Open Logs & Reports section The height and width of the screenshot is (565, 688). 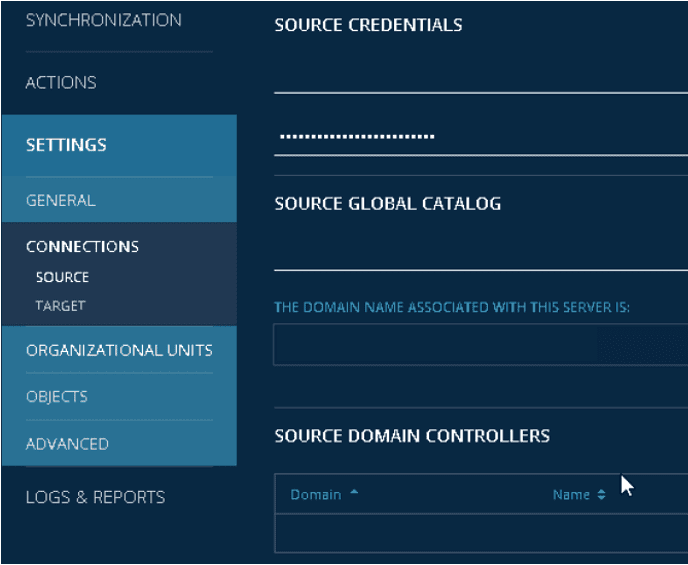coord(95,497)
